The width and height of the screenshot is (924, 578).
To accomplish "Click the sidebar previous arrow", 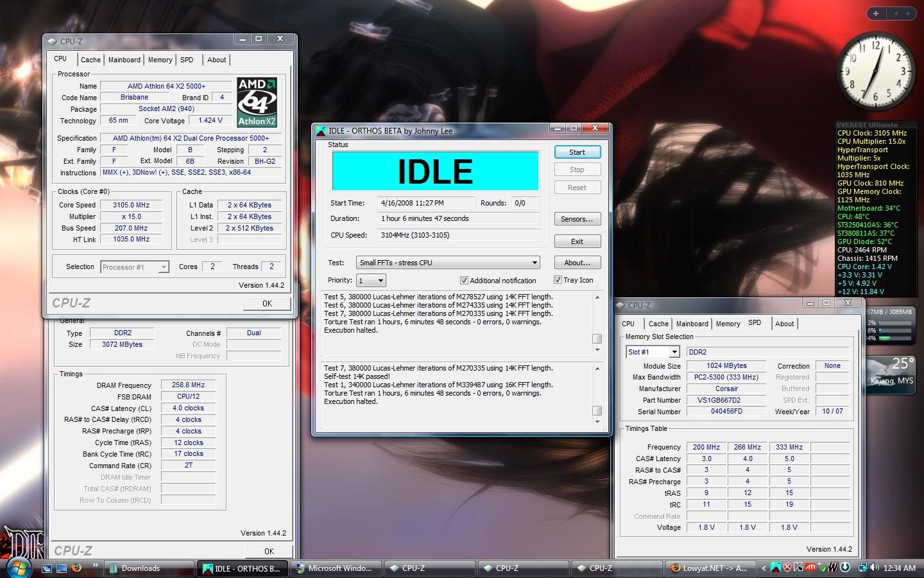I will tap(897, 13).
